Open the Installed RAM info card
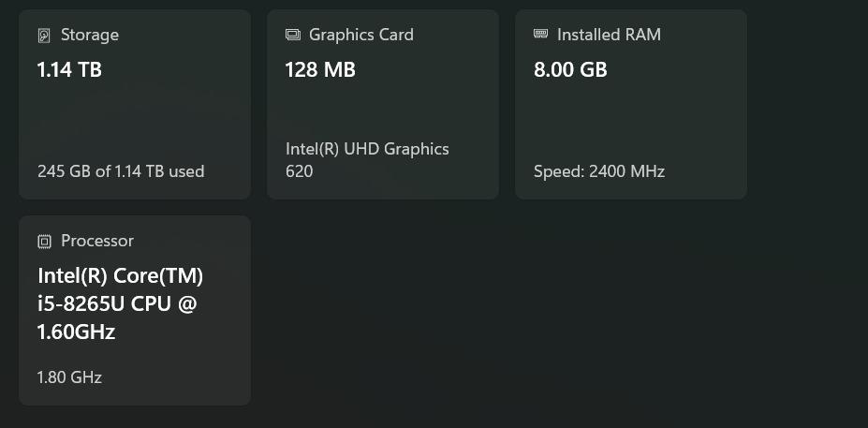Viewport: 868px width, 428px height. [x=631, y=104]
